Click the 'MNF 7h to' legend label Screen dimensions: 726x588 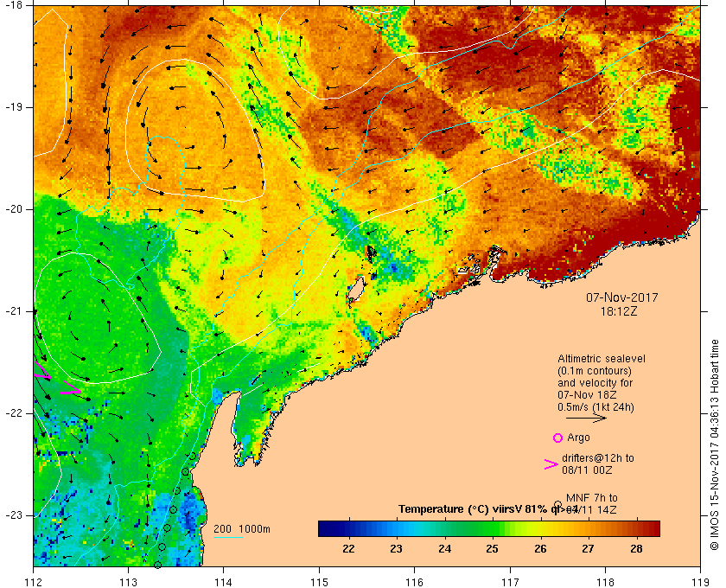(592, 498)
